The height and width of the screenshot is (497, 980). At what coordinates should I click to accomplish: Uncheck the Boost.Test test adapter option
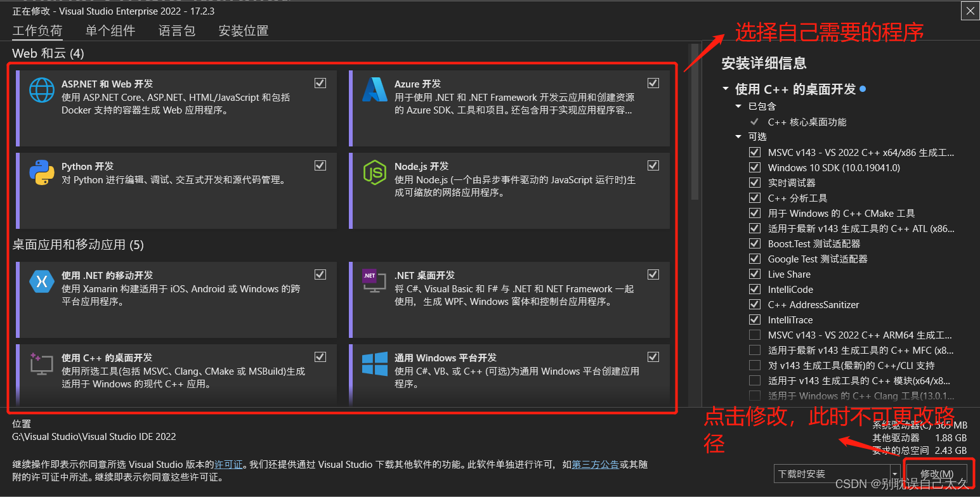pos(755,243)
